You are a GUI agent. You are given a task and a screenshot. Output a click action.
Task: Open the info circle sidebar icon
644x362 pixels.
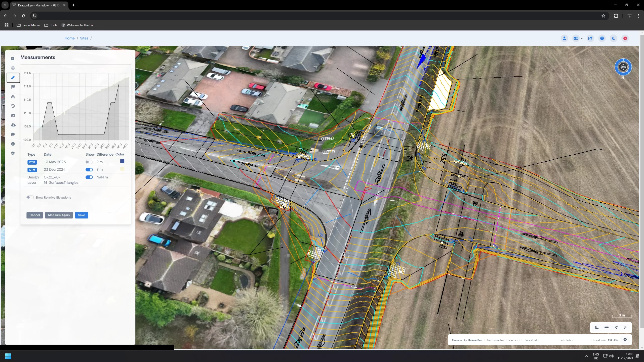pyautogui.click(x=13, y=144)
